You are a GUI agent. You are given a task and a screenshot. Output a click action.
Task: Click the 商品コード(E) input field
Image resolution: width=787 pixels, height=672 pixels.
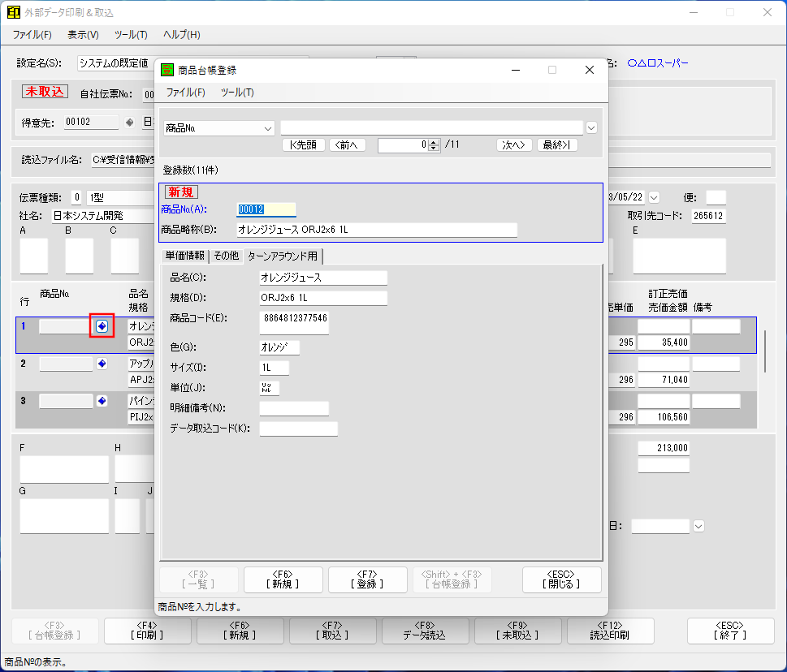pyautogui.click(x=294, y=322)
